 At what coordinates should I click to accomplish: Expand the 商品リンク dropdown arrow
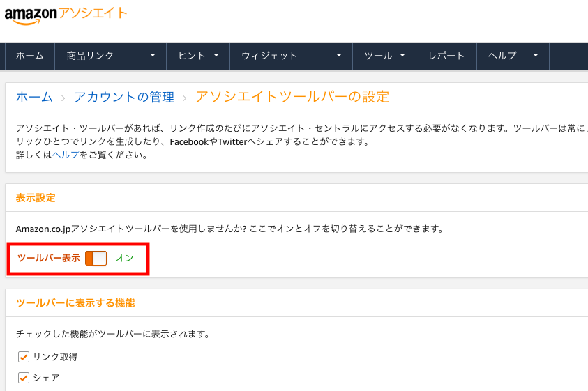point(153,55)
